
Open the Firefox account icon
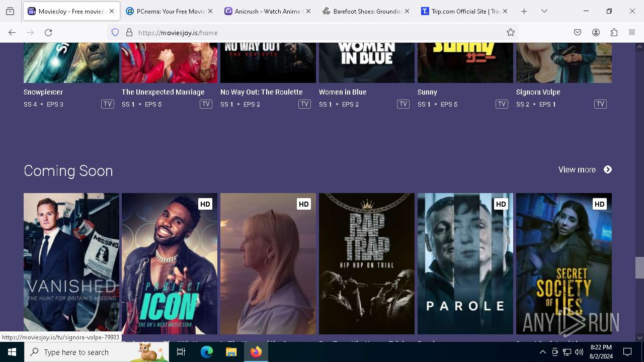596,33
